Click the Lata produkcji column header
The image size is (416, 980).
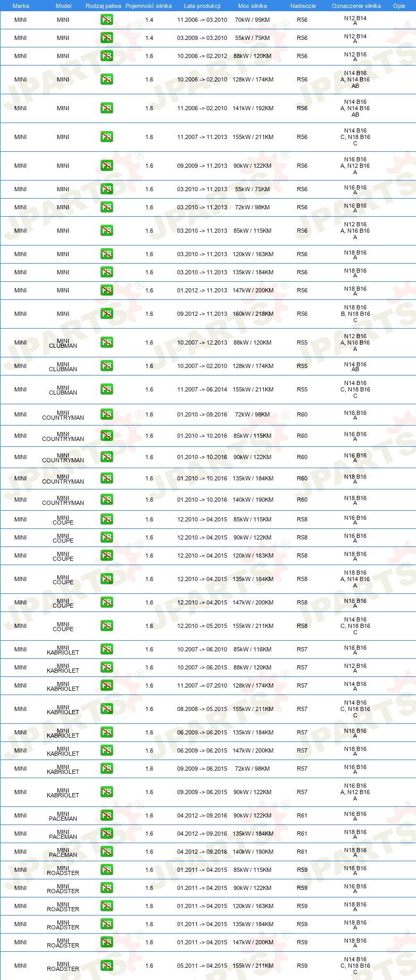click(x=202, y=6)
